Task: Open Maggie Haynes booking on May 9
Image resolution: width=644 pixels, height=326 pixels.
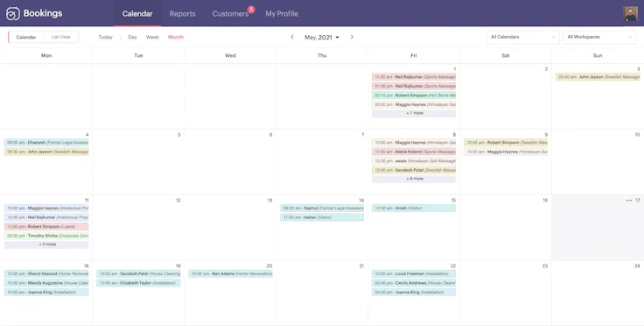Action: click(506, 152)
